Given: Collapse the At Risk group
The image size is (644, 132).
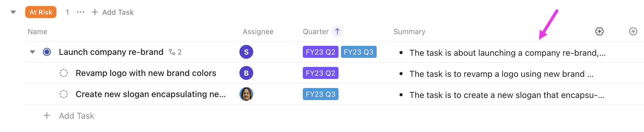Looking at the screenshot, I should [x=13, y=12].
